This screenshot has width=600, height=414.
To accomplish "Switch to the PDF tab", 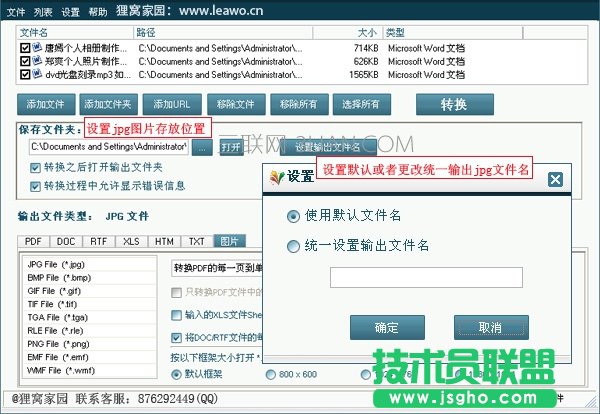I will coord(33,241).
